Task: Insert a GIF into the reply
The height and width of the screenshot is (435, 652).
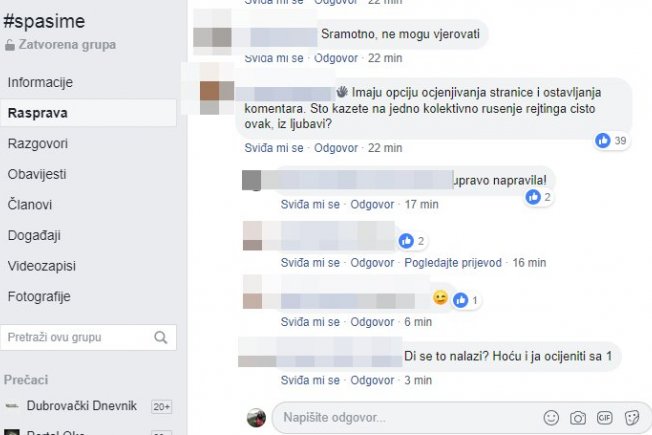Action: click(604, 417)
